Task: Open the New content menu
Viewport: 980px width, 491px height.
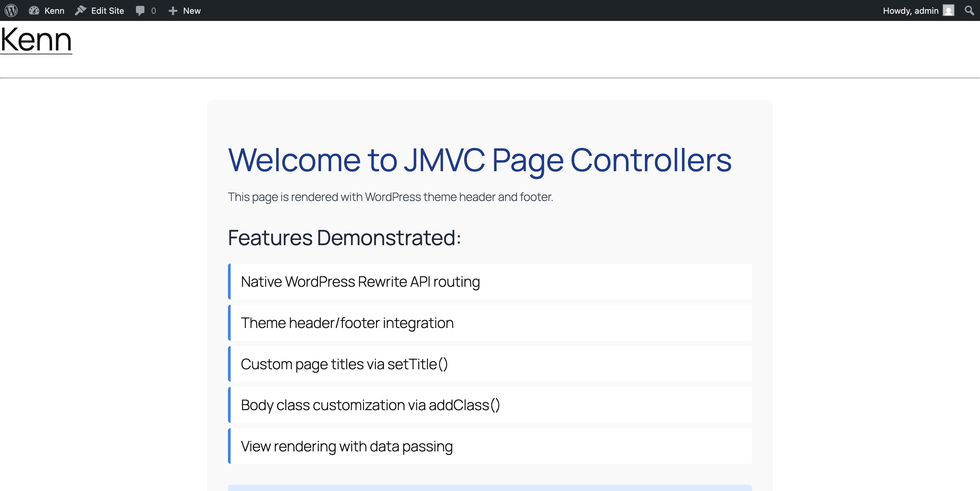Action: click(184, 10)
